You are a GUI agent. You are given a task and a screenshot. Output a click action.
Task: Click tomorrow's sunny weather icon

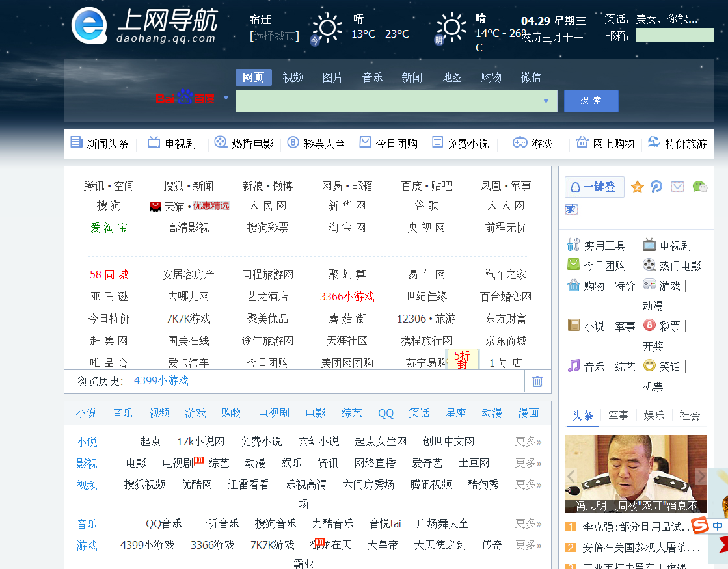[452, 27]
